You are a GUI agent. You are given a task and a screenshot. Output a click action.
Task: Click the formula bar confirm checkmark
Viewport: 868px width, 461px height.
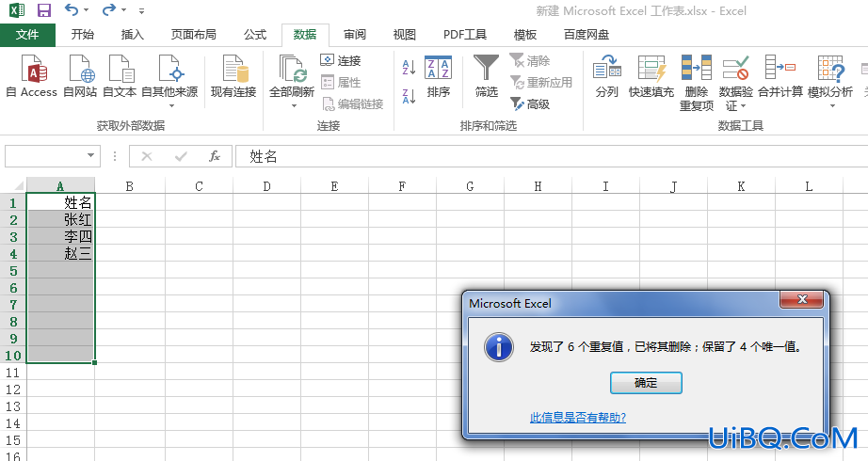181,156
